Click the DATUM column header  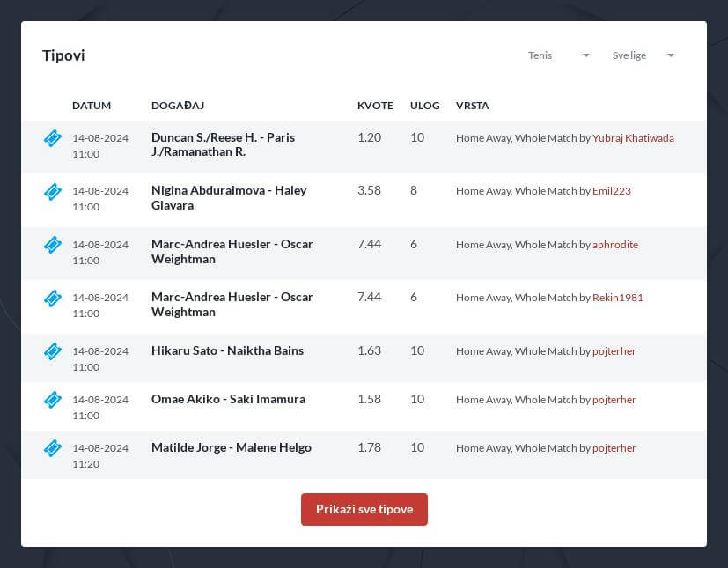pyautogui.click(x=92, y=106)
